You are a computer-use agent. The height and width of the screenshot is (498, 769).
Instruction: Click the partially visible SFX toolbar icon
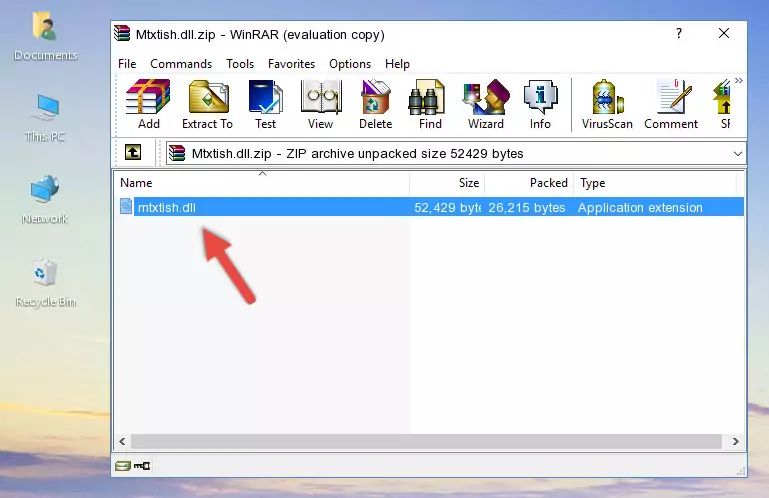pos(722,104)
